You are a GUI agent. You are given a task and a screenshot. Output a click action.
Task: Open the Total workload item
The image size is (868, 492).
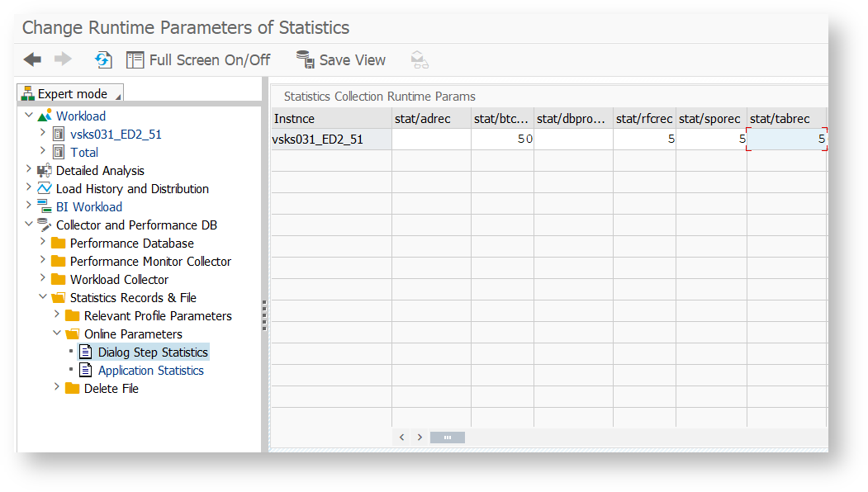pos(84,152)
